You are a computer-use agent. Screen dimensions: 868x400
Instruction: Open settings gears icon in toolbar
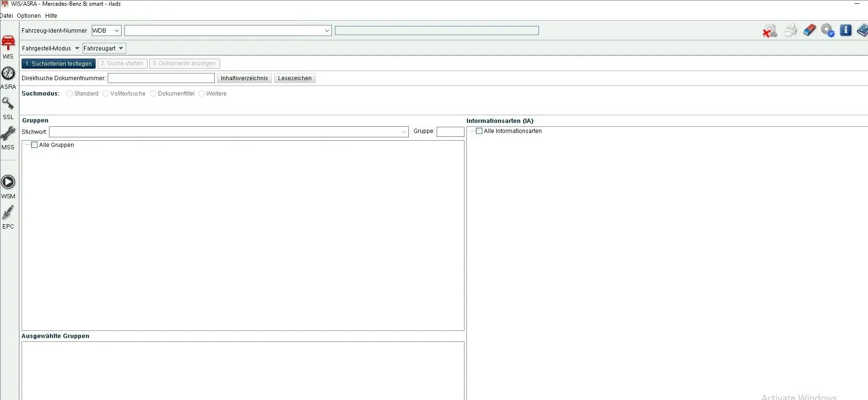tap(827, 30)
